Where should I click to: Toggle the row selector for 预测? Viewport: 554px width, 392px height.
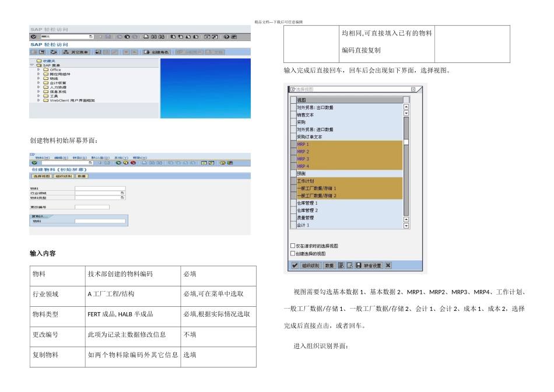(293, 174)
